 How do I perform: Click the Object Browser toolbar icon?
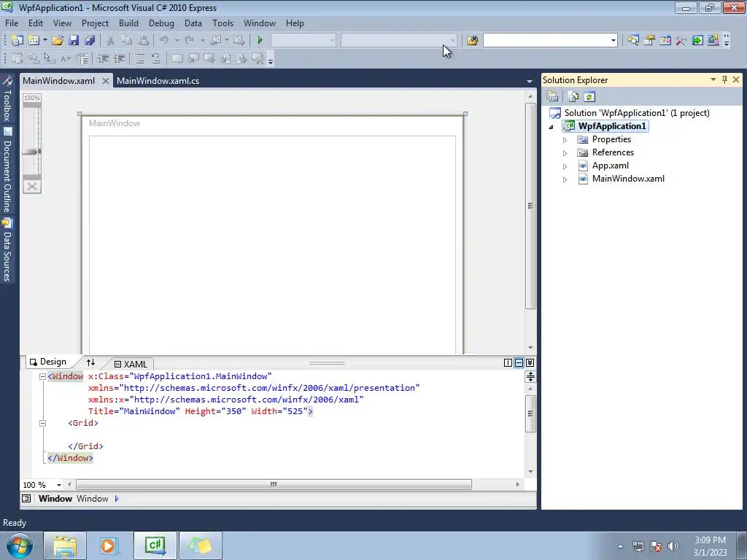tap(665, 41)
